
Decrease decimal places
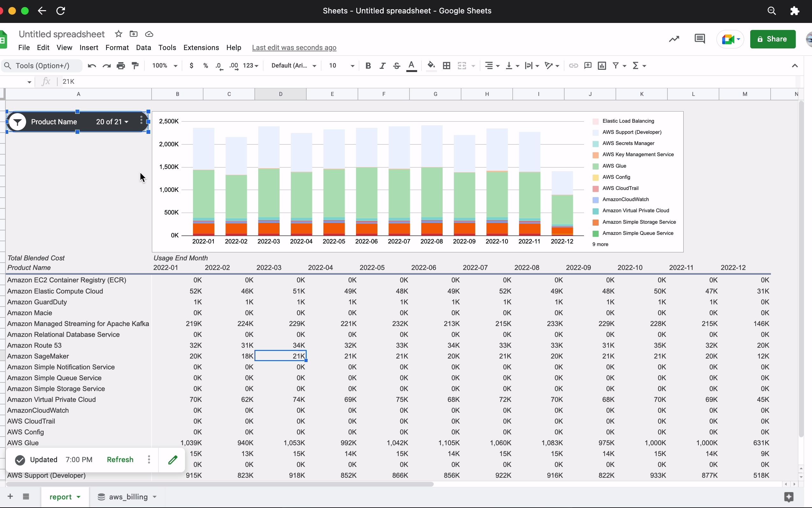tap(219, 66)
